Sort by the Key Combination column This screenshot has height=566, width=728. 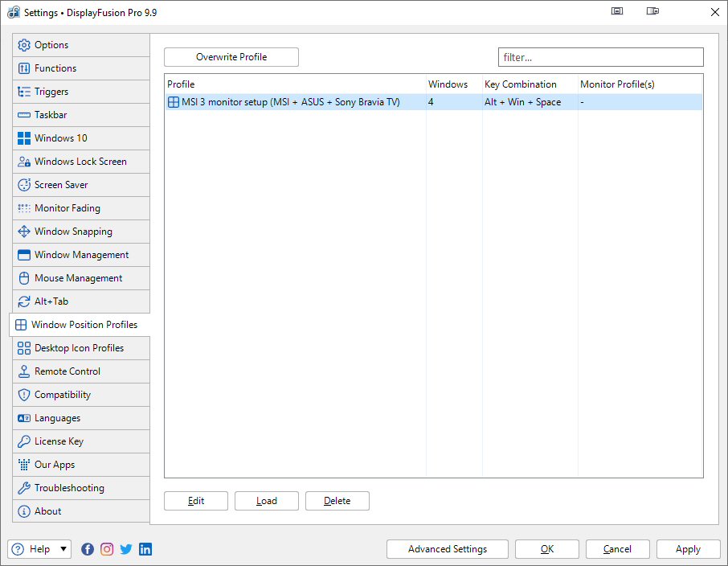pyautogui.click(x=529, y=84)
